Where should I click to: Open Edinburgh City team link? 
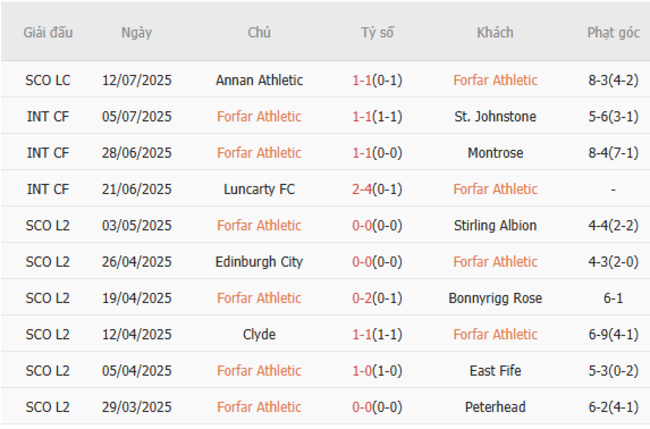[x=259, y=262]
